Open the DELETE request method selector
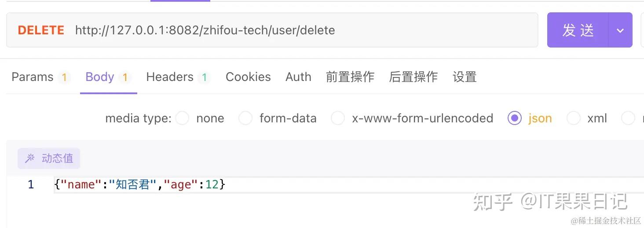This screenshot has height=228, width=644. [41, 30]
